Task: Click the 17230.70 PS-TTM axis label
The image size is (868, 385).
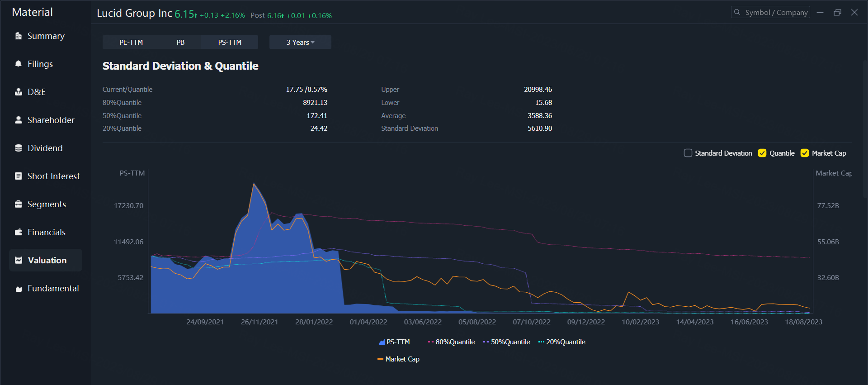Action: tap(128, 206)
